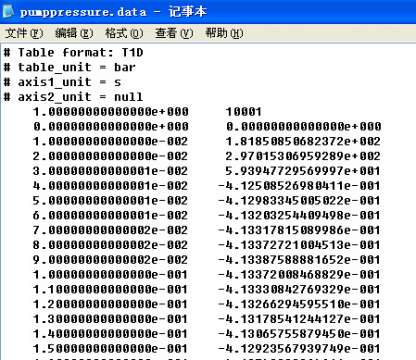Open the 查看(V) menu

[174, 33]
